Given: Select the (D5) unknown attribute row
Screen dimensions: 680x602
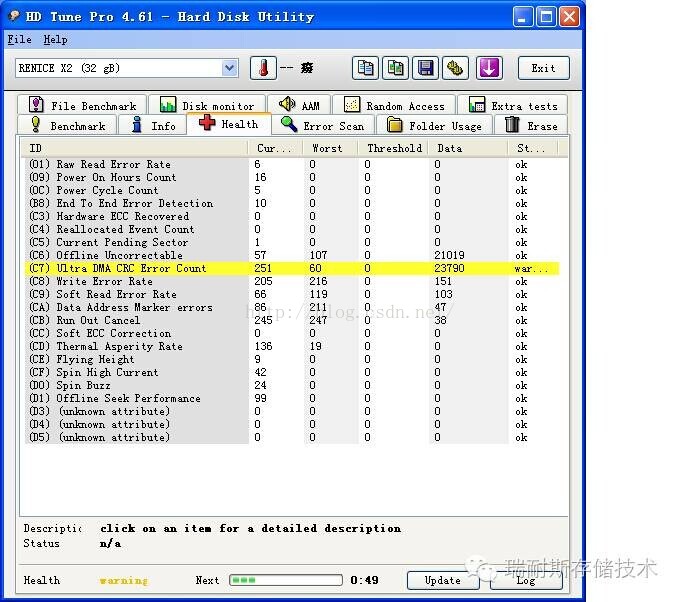Looking at the screenshot, I should click(x=292, y=438).
